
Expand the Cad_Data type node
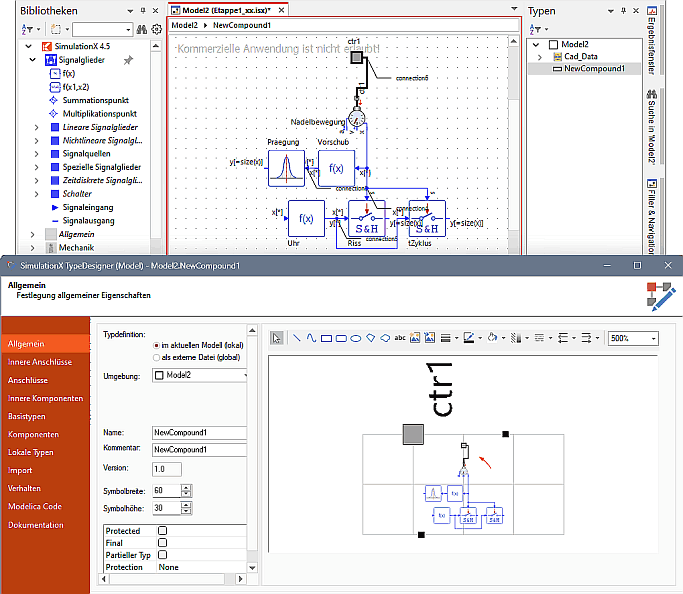click(540, 57)
